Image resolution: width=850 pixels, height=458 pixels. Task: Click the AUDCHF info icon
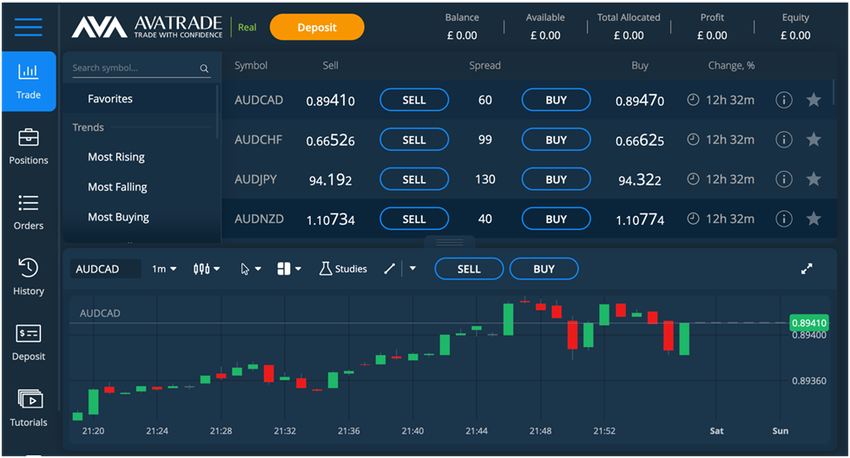tap(784, 140)
